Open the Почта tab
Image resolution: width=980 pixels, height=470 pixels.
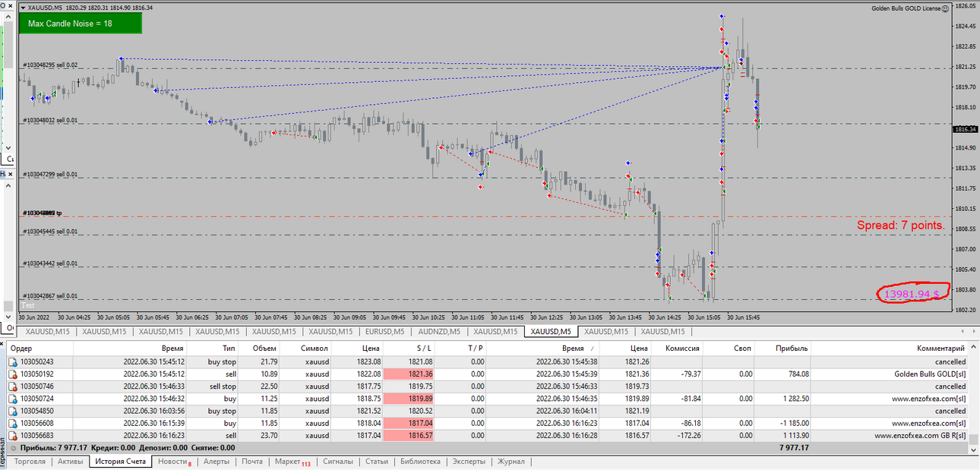click(x=252, y=462)
